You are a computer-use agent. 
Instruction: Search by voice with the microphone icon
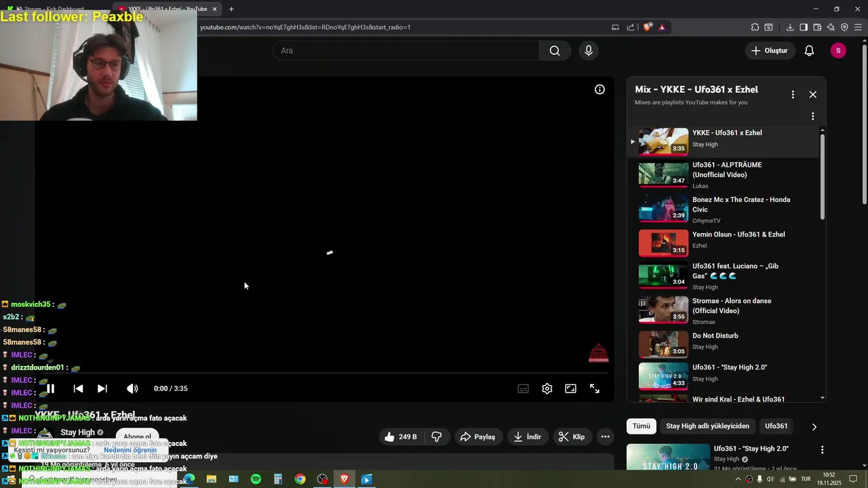(x=589, y=51)
